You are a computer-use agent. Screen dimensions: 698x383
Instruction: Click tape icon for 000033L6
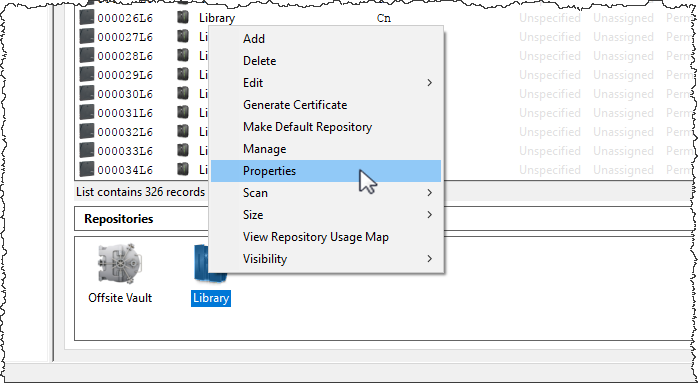[87, 151]
